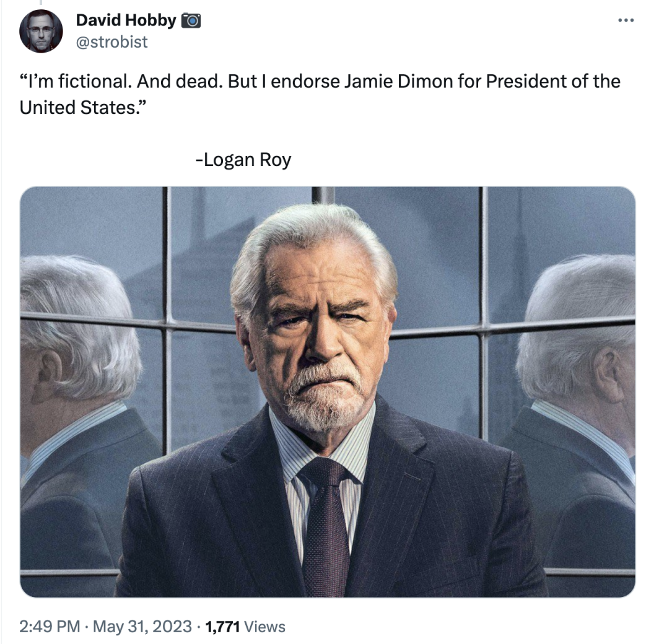Click the @strobist handle

click(x=111, y=41)
